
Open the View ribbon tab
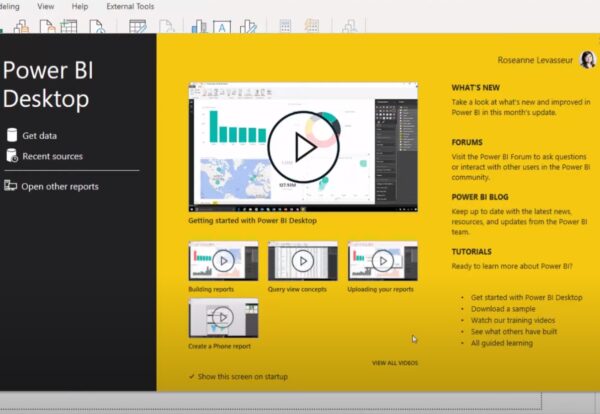[x=46, y=7]
